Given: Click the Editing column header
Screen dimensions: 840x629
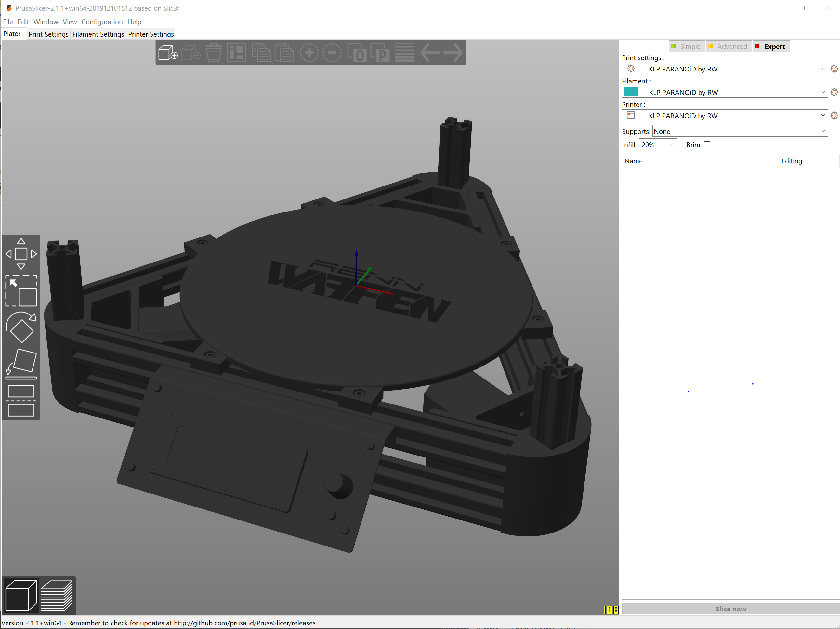Looking at the screenshot, I should tap(791, 161).
